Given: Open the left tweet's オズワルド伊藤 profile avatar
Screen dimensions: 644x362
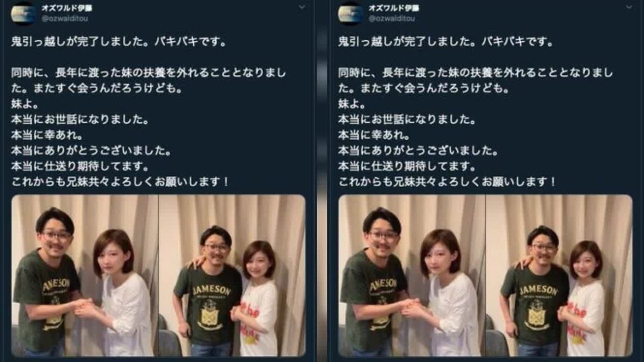Looking at the screenshot, I should click(x=24, y=13).
